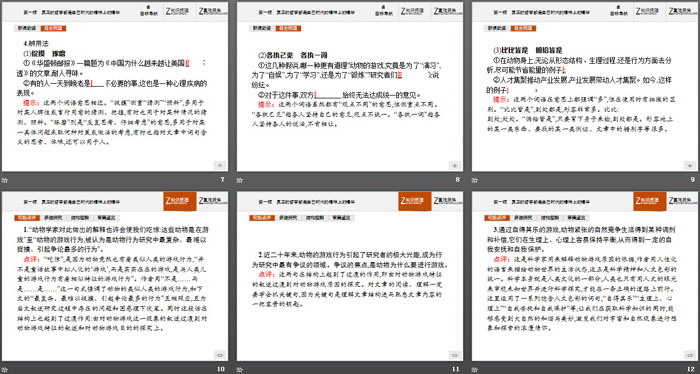Click the 目标导航 icon in slide 8 header
Screen dimensions: 700x374
[383, 11]
